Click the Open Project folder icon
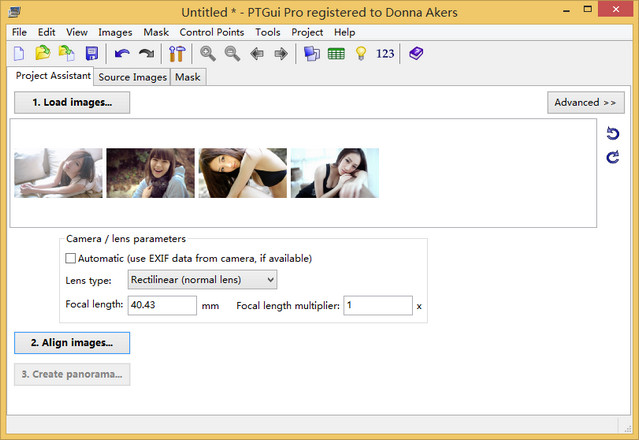 [42, 53]
